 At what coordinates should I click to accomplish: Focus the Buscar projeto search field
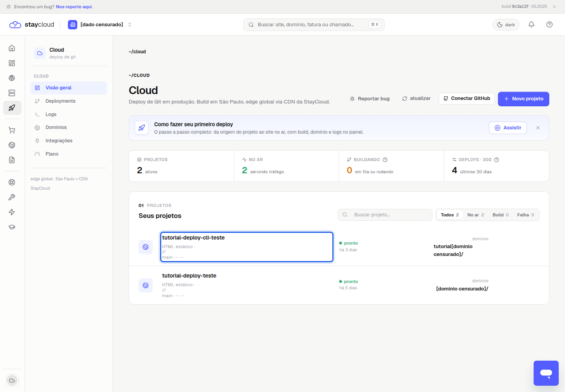pyautogui.click(x=385, y=215)
